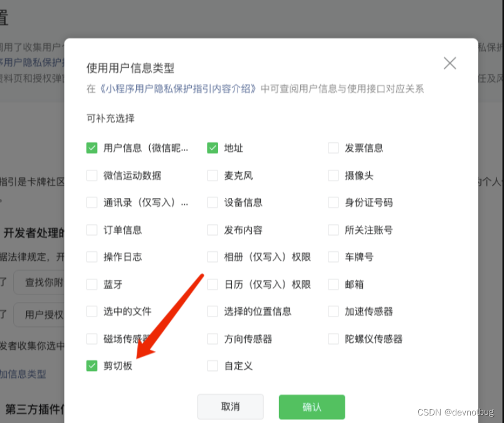The height and width of the screenshot is (423, 504).
Task: Select the 设备信息 checkbox
Action: pos(213,202)
